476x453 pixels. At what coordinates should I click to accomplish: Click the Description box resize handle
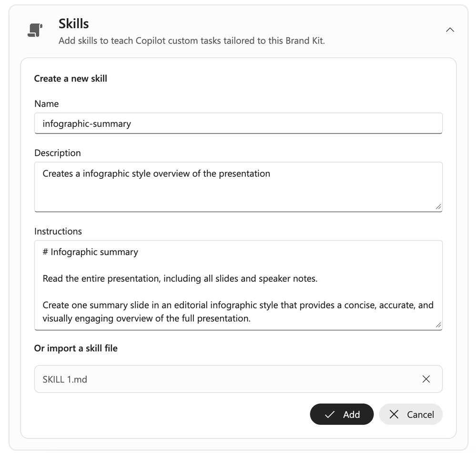pyautogui.click(x=438, y=207)
